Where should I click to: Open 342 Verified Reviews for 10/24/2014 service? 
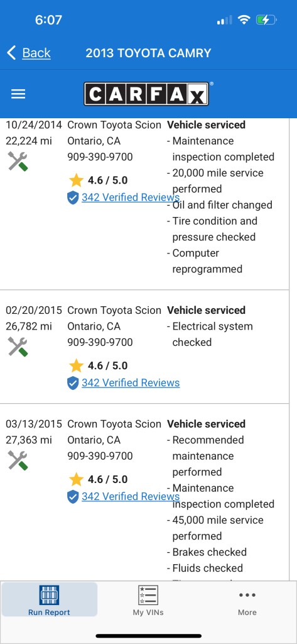tap(131, 197)
